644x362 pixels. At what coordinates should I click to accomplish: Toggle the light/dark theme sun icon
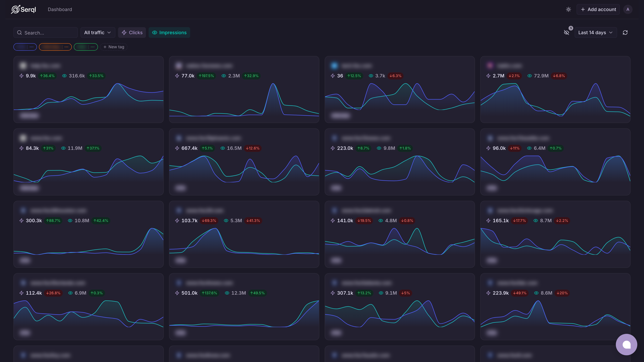(x=568, y=10)
